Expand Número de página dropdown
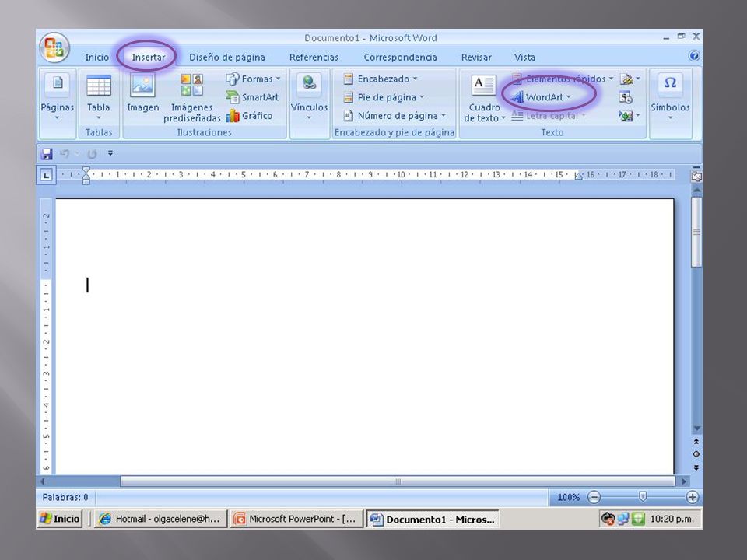 (444, 115)
